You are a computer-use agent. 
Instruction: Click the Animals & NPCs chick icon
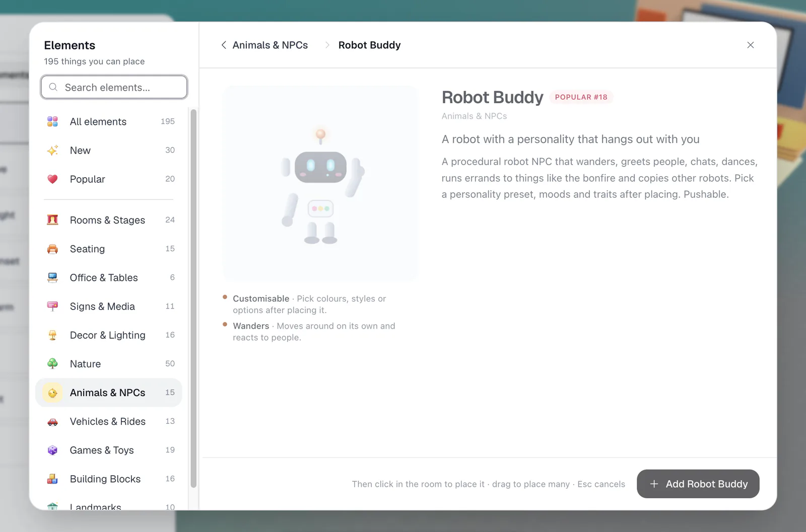click(x=52, y=393)
